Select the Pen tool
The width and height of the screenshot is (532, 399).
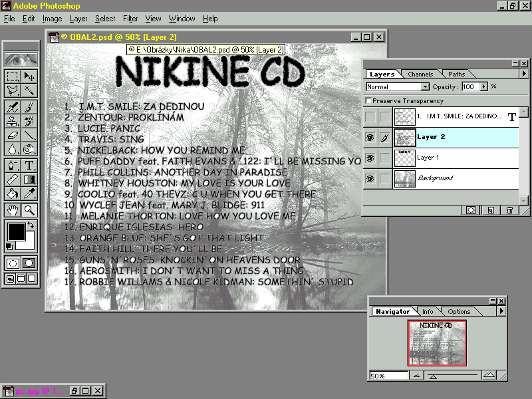[13, 166]
